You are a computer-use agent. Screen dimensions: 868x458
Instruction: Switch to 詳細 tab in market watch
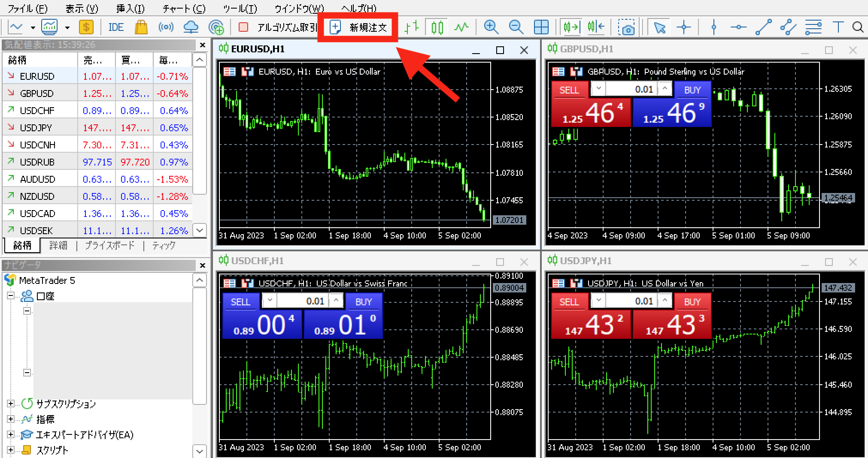coord(58,245)
